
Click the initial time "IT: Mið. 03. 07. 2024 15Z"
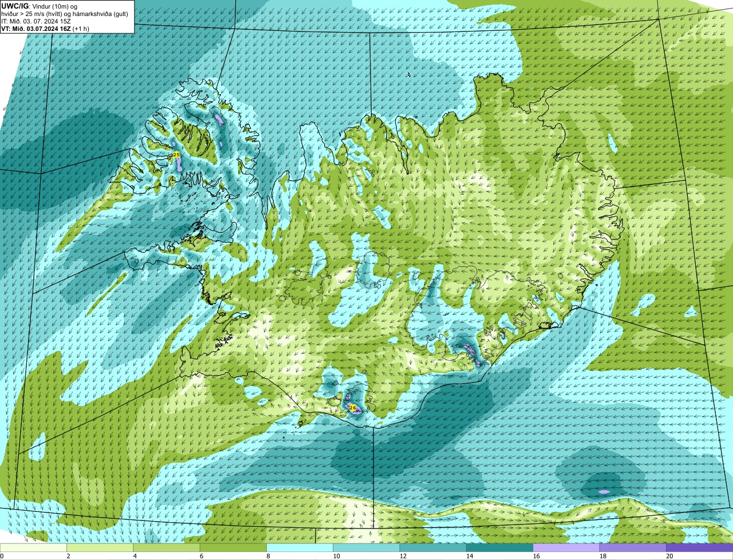[x=36, y=21]
